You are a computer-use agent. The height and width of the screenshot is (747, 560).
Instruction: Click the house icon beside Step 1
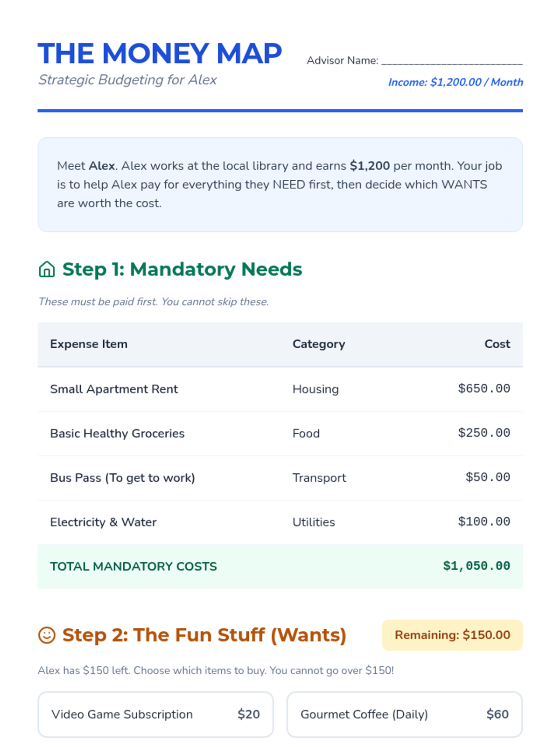pos(47,269)
